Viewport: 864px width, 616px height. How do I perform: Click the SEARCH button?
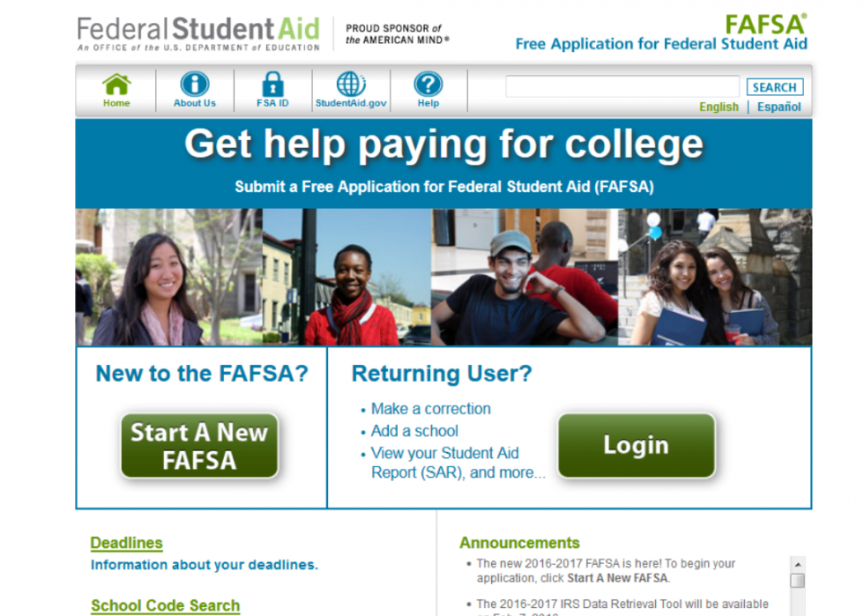coord(775,87)
